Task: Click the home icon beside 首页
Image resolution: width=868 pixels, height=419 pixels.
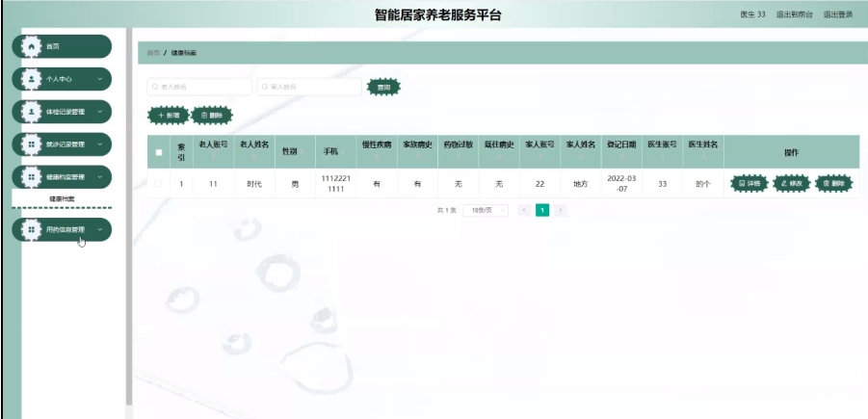Action: point(32,46)
